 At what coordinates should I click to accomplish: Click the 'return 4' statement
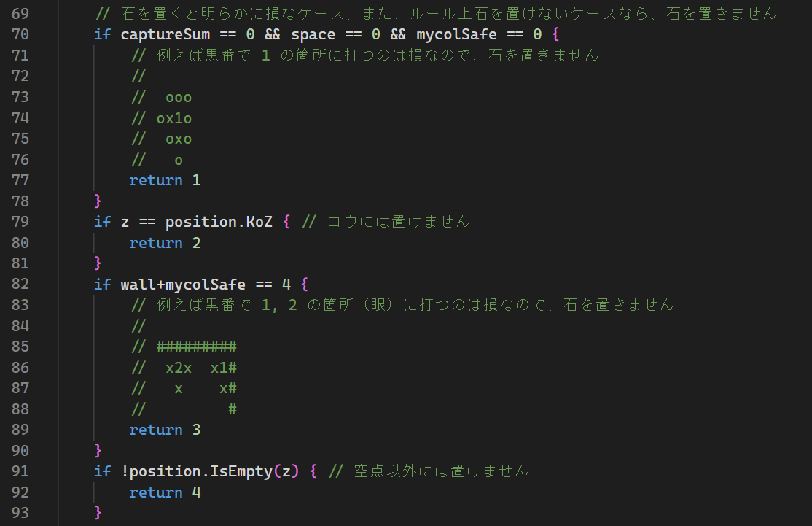click(x=165, y=493)
